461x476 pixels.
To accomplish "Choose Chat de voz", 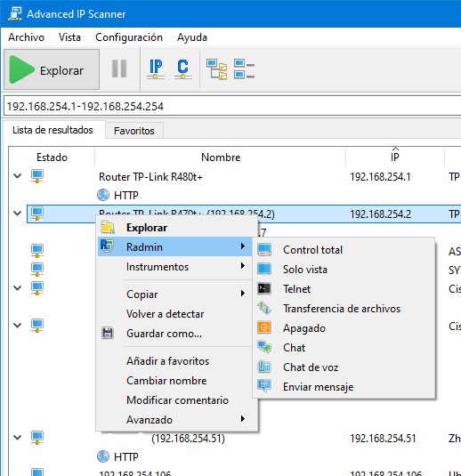I will click(x=344, y=367).
